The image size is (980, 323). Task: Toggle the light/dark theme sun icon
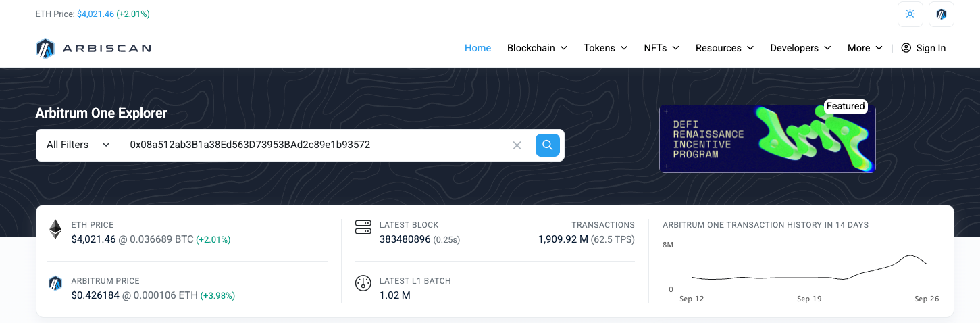click(910, 14)
